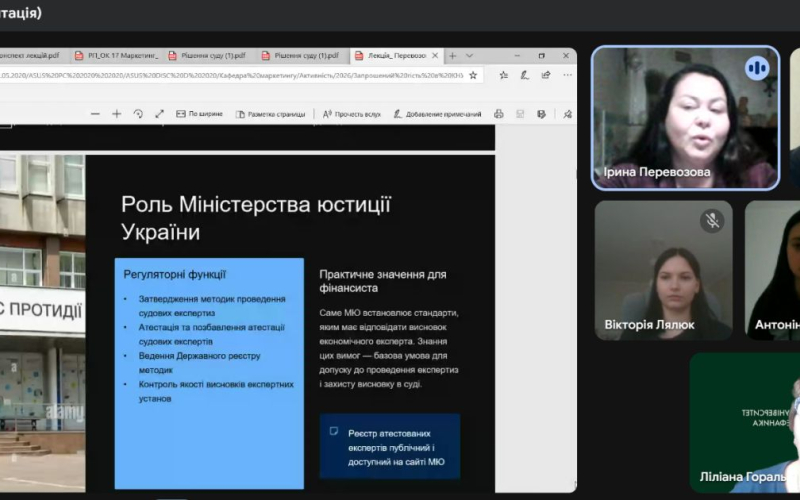The width and height of the screenshot is (800, 500).
Task: Click bullet 'Контроль якості висновків експертних установ'
Action: (x=216, y=391)
